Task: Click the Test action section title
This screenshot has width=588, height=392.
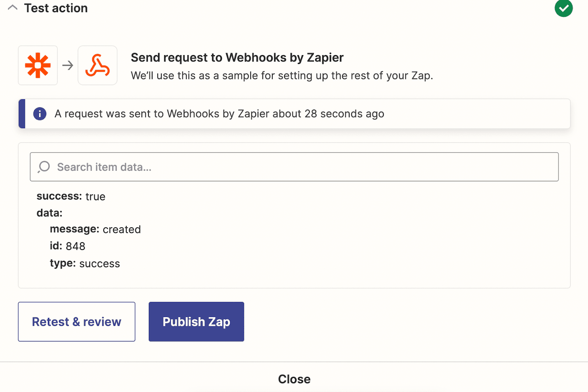Action: click(x=56, y=8)
